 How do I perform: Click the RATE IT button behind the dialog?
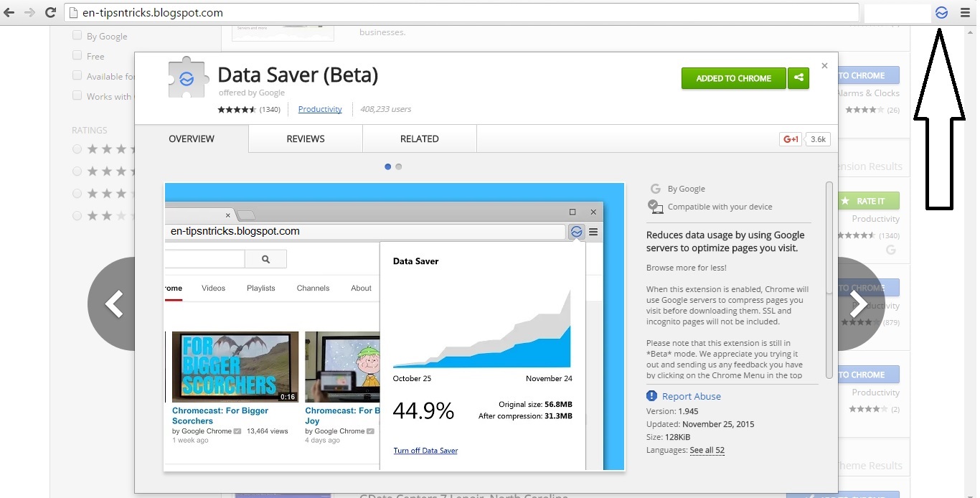[x=869, y=201]
